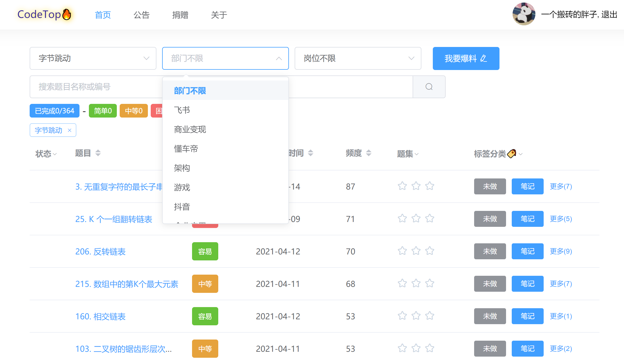
Task: Open the 岗位不限 dropdown
Action: 358,58
